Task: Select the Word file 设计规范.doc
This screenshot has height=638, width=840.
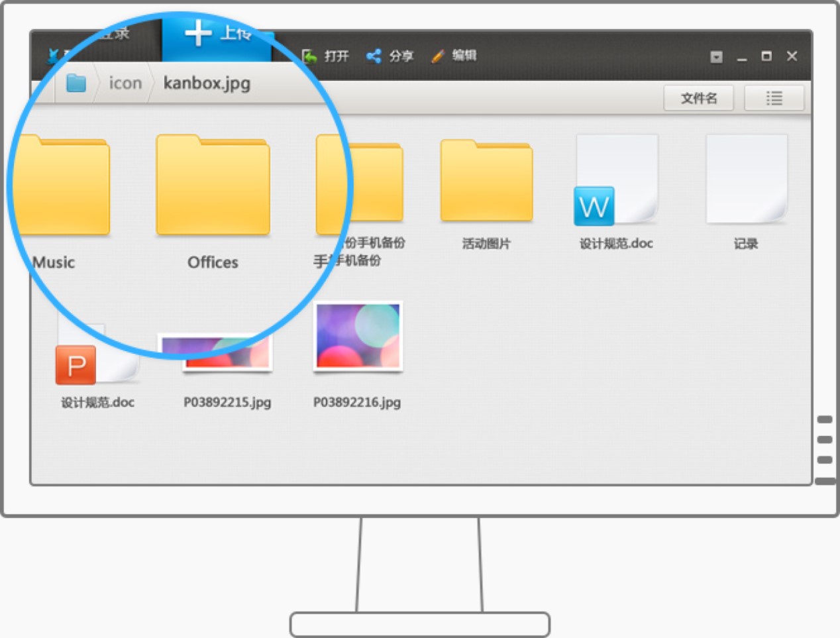Action: [616, 180]
